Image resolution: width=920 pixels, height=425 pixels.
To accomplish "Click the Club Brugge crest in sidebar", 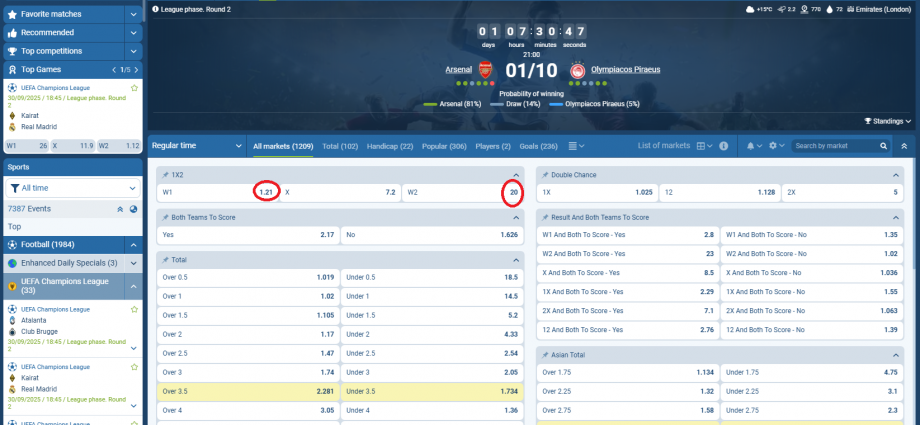I will (x=12, y=332).
